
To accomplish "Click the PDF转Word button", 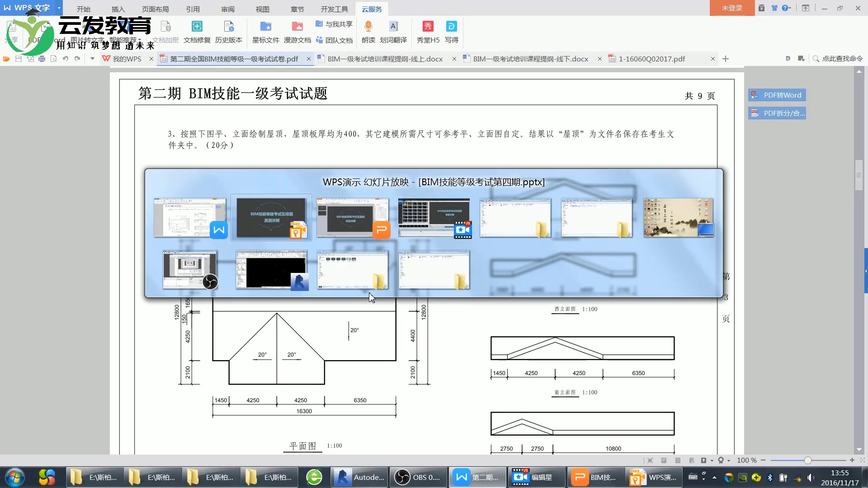I will click(777, 95).
